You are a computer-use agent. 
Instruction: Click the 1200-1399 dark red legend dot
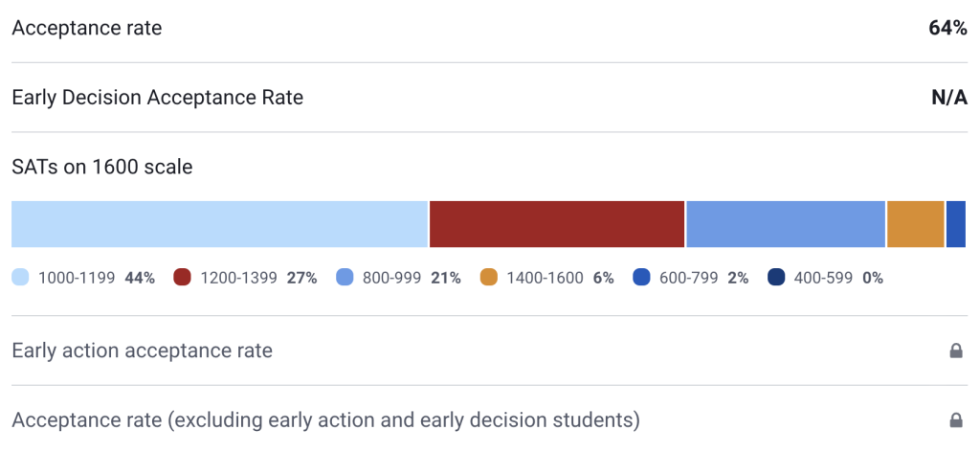(183, 278)
